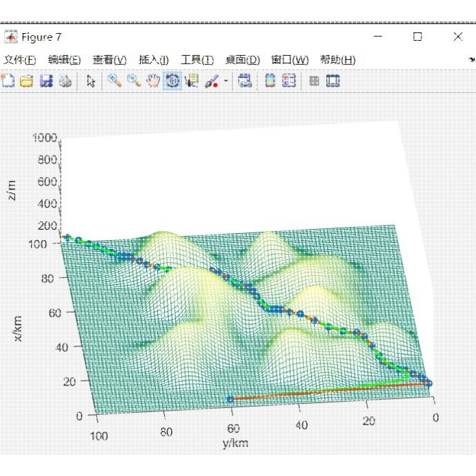Viewport: 476px width, 476px height.
Task: Toggle the Rotate 3D tool
Action: (172, 81)
